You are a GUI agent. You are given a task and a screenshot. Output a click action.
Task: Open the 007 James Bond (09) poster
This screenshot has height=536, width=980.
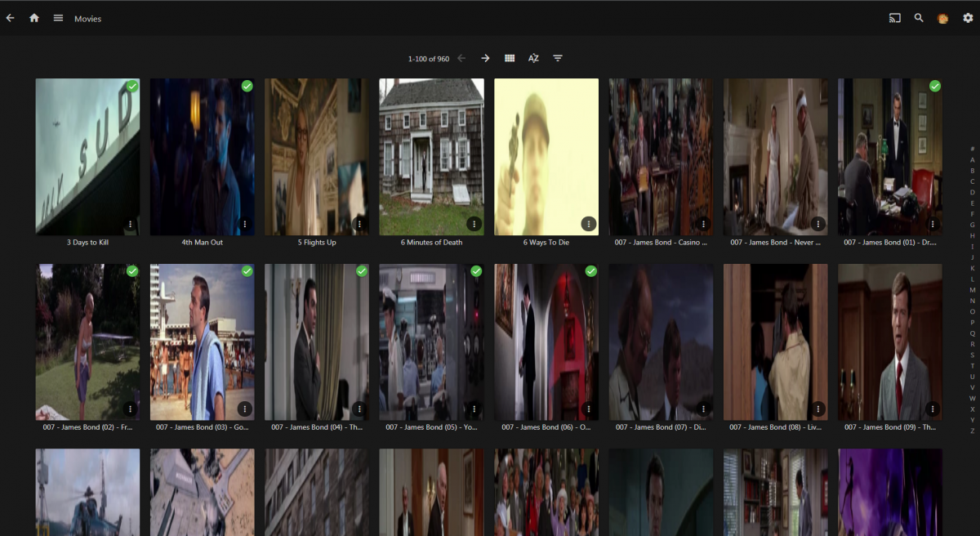click(x=889, y=341)
